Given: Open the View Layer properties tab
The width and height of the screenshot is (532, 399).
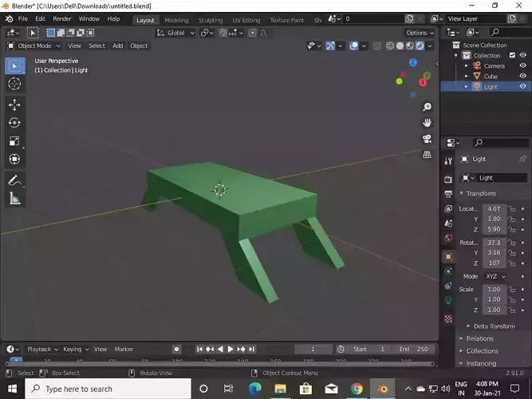Looking at the screenshot, I should point(448,208).
